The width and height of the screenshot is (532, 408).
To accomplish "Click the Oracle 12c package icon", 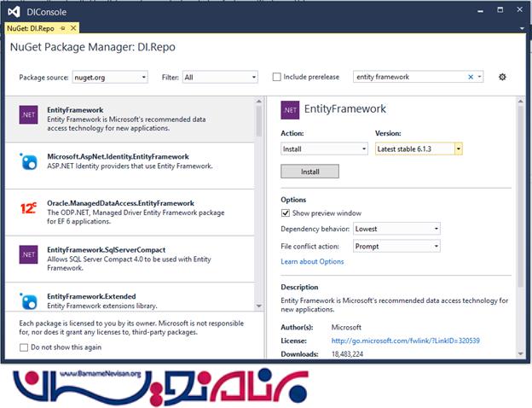I will (29, 208).
